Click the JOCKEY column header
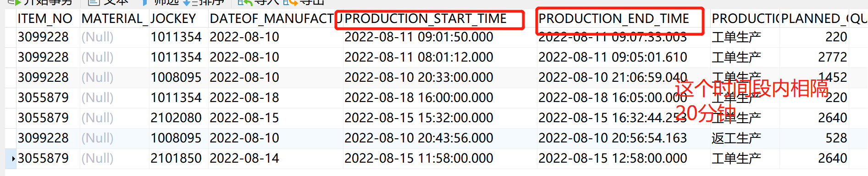This screenshot has height=176, width=868. [173, 18]
